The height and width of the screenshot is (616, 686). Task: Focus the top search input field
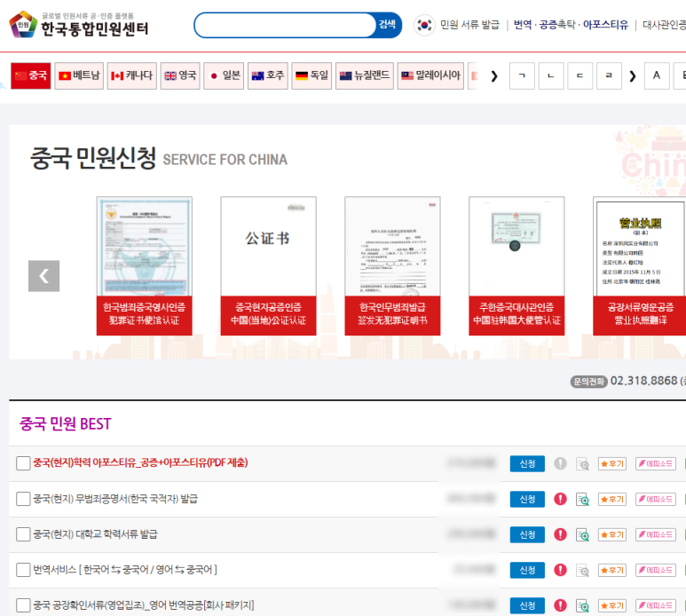click(x=285, y=25)
